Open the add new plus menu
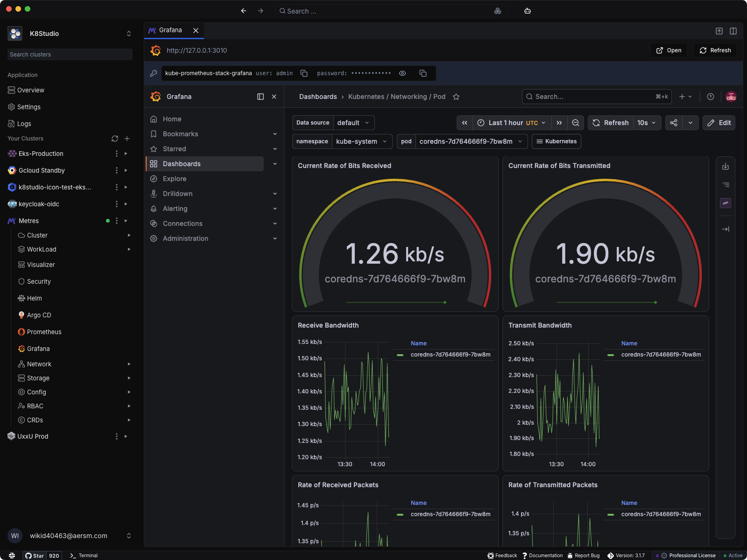This screenshot has height=560, width=747. [x=685, y=97]
